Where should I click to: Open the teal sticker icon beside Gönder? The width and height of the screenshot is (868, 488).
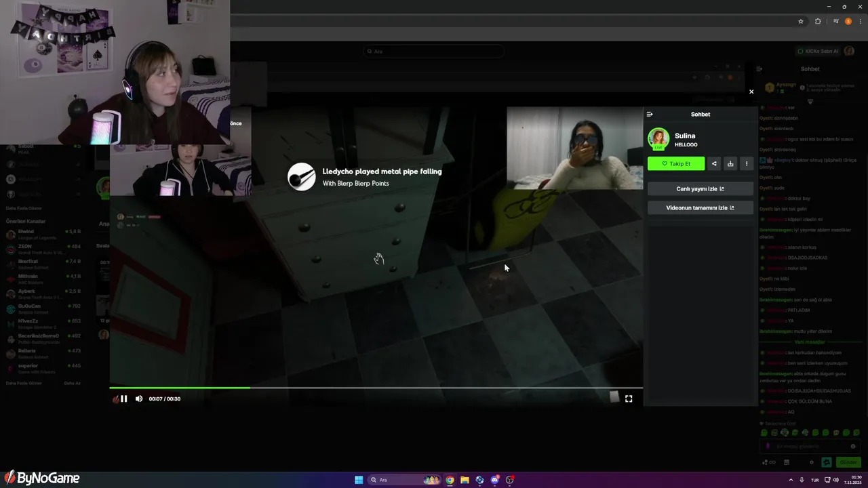(827, 462)
